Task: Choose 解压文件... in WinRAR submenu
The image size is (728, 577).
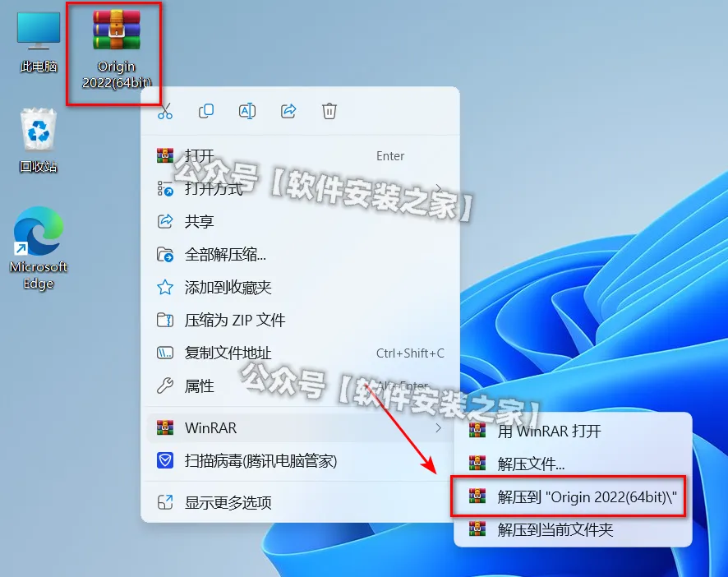Action: click(x=573, y=464)
